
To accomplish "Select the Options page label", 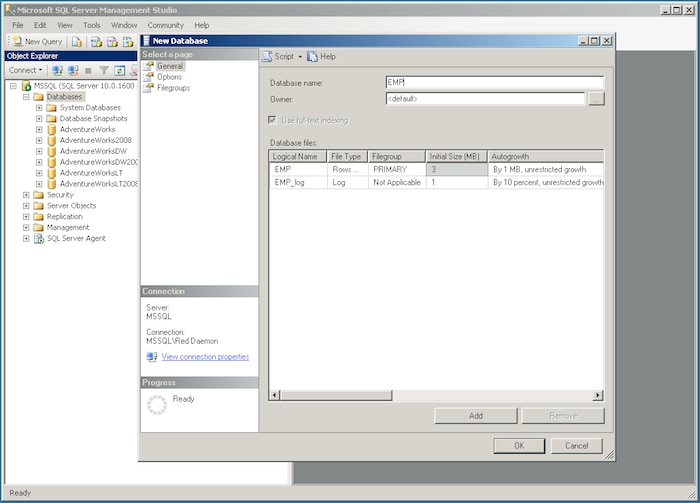I will pos(169,77).
